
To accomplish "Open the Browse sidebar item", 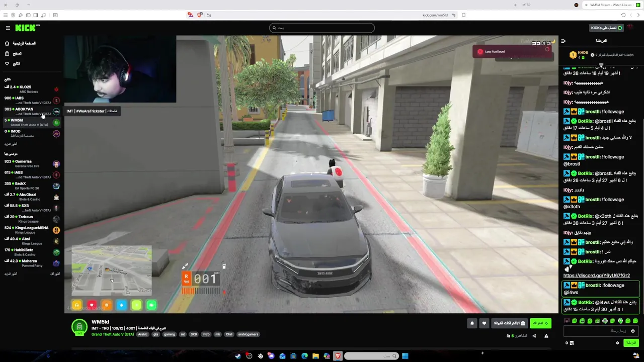I will 14,53.
